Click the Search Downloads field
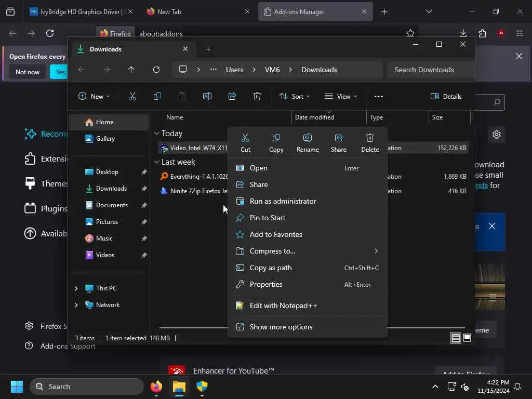 click(431, 70)
